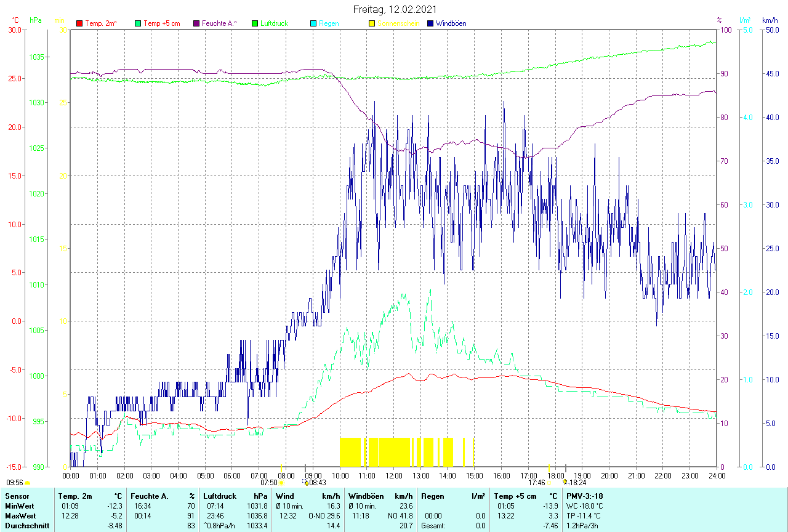Select the Windböen legend label

pyautogui.click(x=451, y=23)
